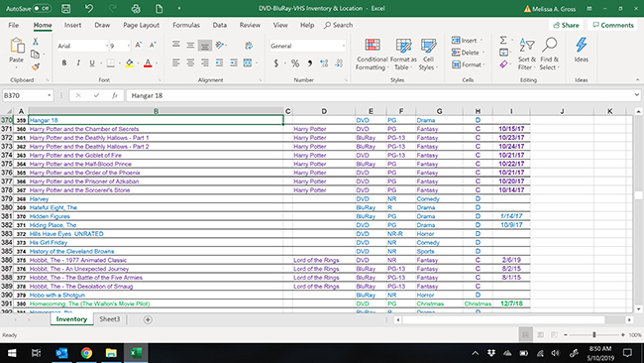Image resolution: width=644 pixels, height=363 pixels.
Task: Open Conditional Formatting
Action: [x=372, y=55]
